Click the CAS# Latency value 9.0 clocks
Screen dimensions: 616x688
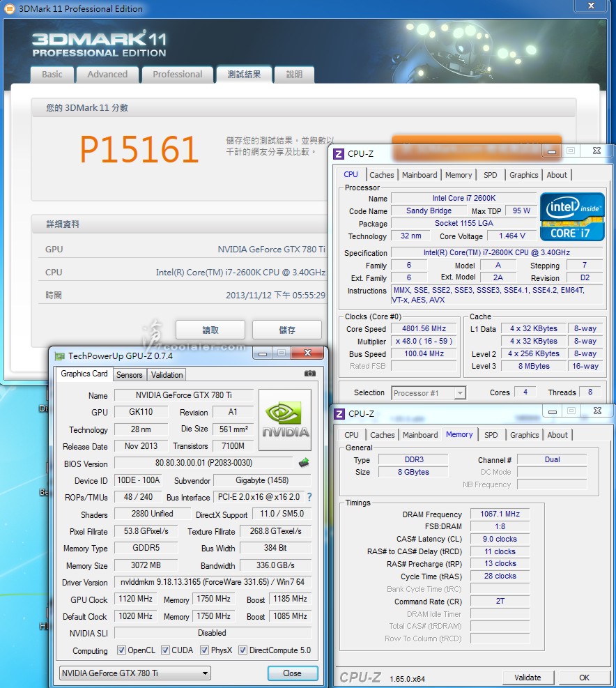500,539
